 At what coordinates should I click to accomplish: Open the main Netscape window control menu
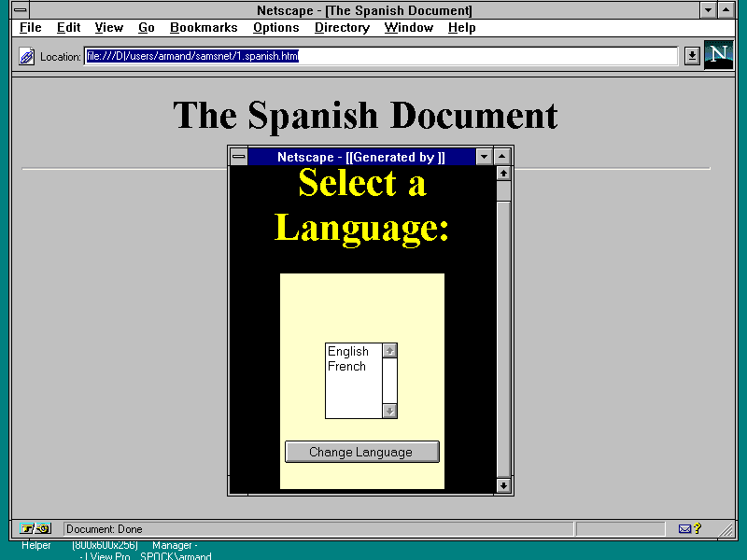tap(20, 10)
